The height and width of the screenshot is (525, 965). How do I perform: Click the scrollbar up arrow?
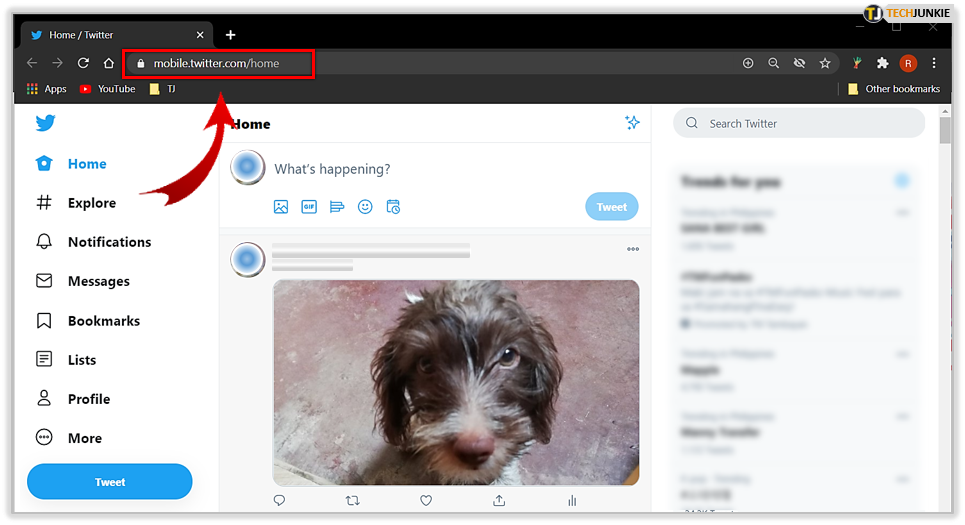[x=945, y=111]
